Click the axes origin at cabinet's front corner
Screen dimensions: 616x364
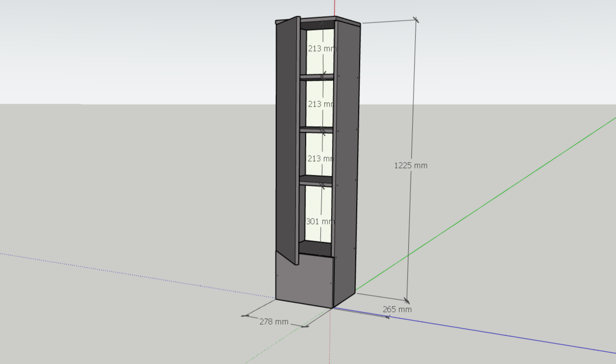coord(333,308)
